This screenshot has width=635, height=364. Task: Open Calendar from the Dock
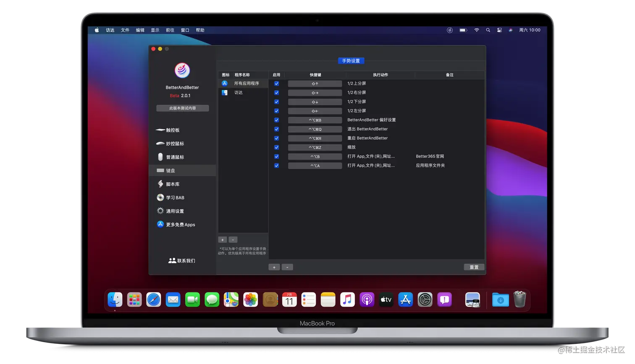click(289, 300)
